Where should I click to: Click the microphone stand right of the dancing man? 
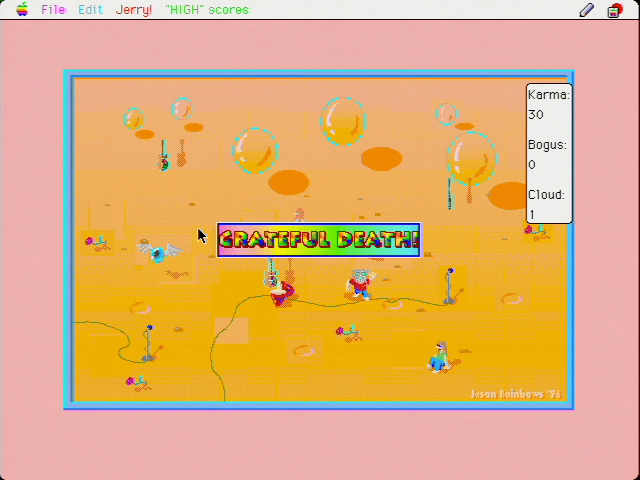click(450, 286)
